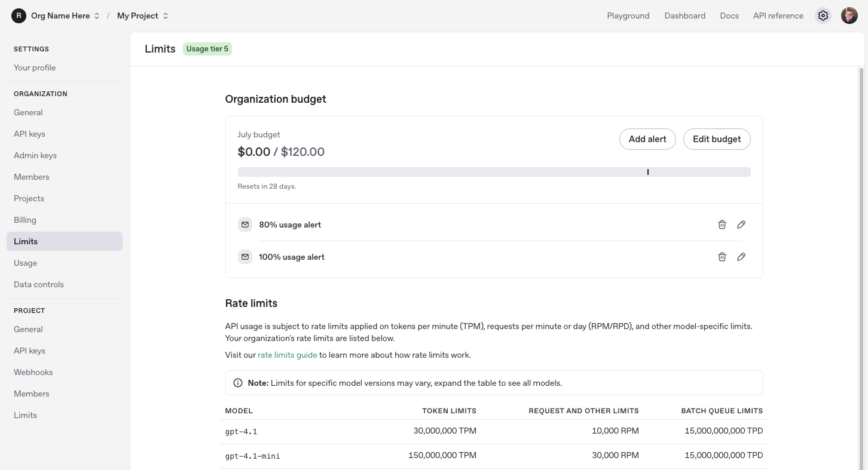Open the Playground from the top bar
868x470 pixels.
point(628,16)
